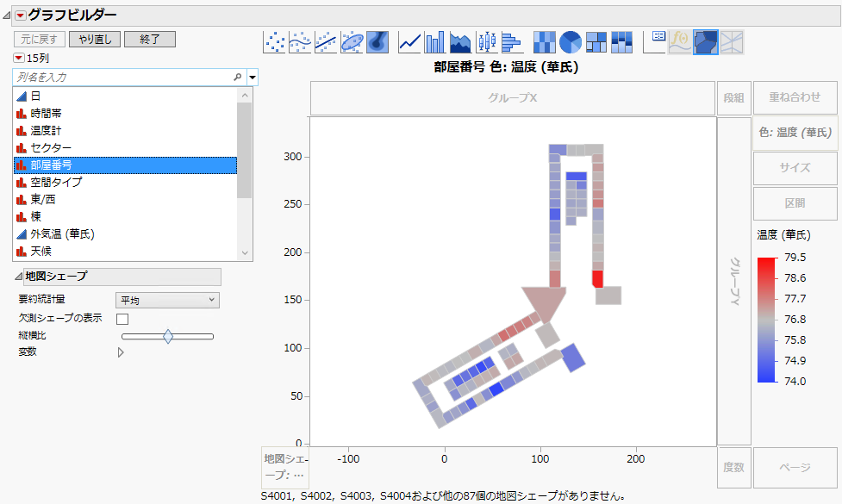
Task: Open the 要約統計量 平均 dropdown
Action: [167, 300]
